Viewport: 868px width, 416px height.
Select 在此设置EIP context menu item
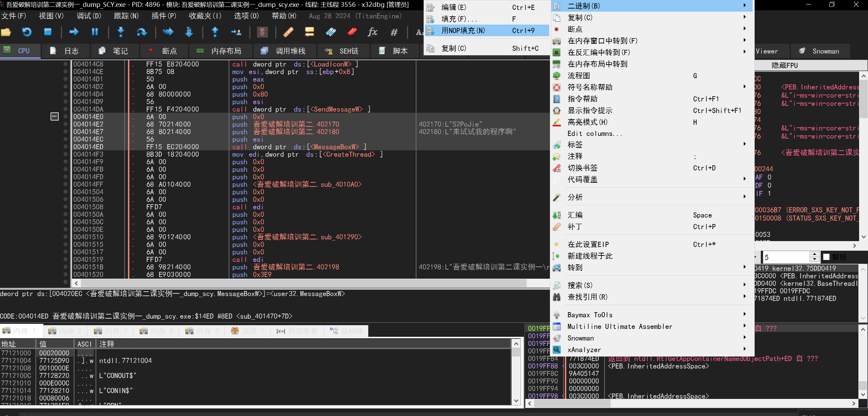tap(652, 244)
